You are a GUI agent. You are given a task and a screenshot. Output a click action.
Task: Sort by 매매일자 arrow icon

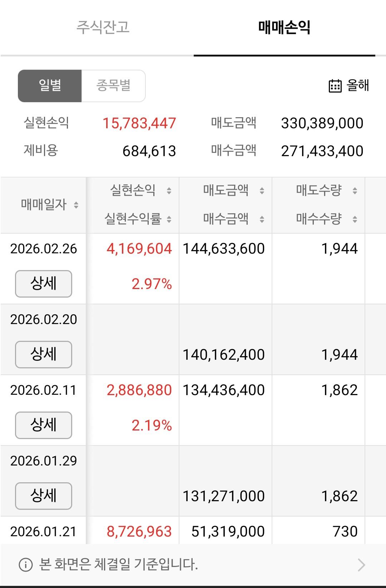pyautogui.click(x=76, y=205)
